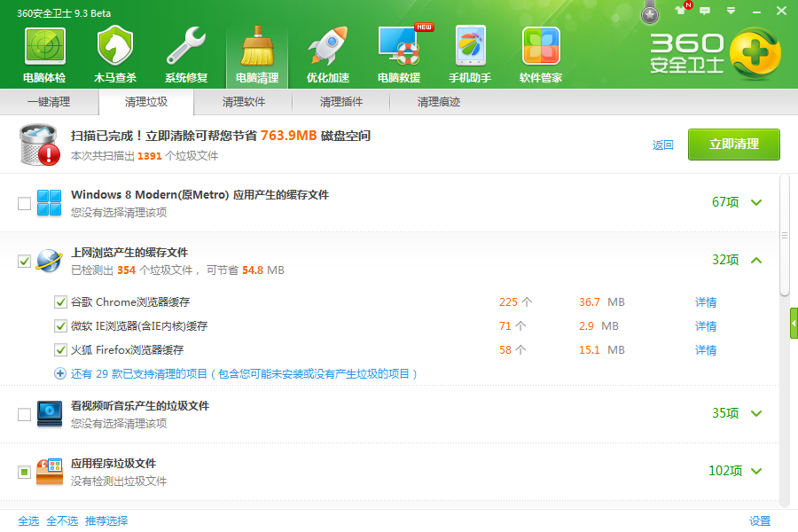
Task: Click the green side panel arrow handle
Action: pos(794,323)
